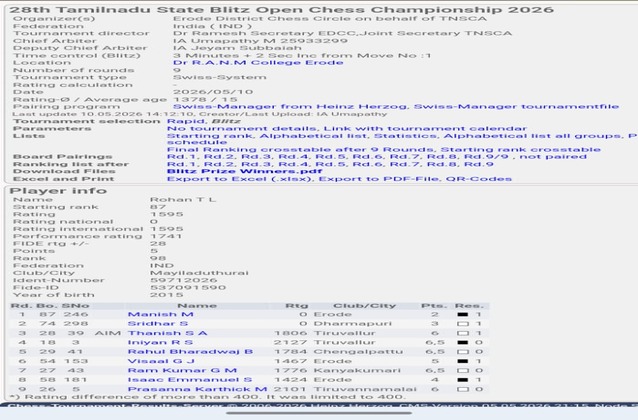Viewport: 638px width, 420px height.
Task: Select the Chief Arbiter value IA Umapathy M 25933299
Action: click(260, 41)
